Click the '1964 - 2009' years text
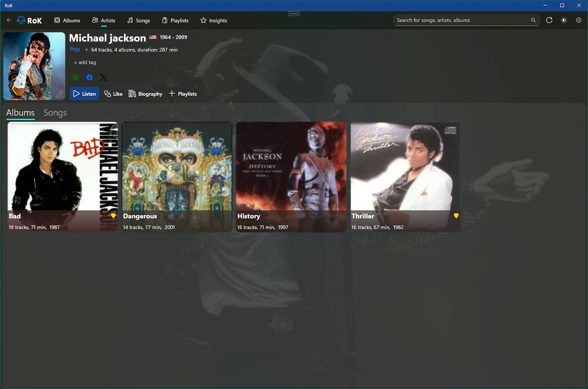 [173, 37]
